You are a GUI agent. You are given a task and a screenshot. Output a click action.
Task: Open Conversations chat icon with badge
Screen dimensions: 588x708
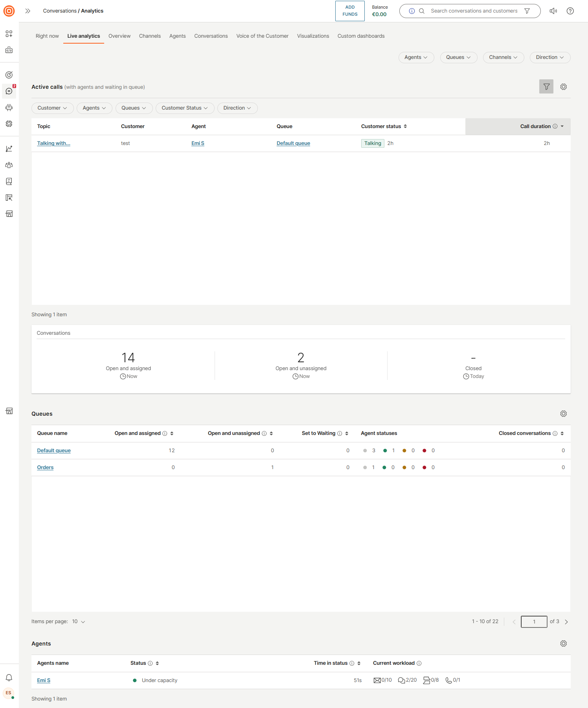[9, 91]
